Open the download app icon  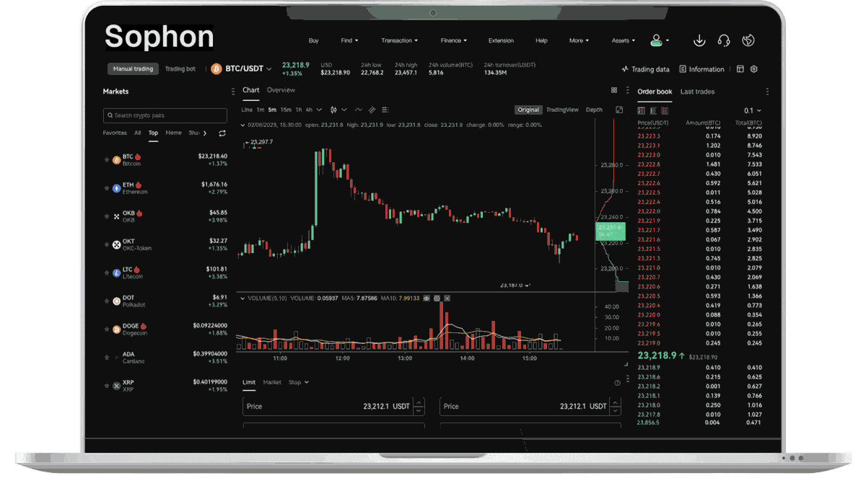point(699,40)
